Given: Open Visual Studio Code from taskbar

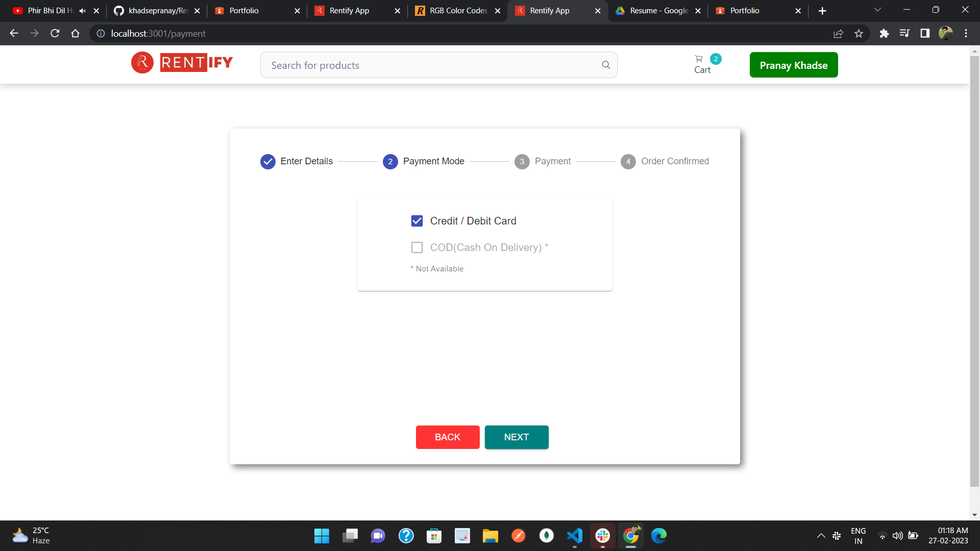Looking at the screenshot, I should [574, 536].
